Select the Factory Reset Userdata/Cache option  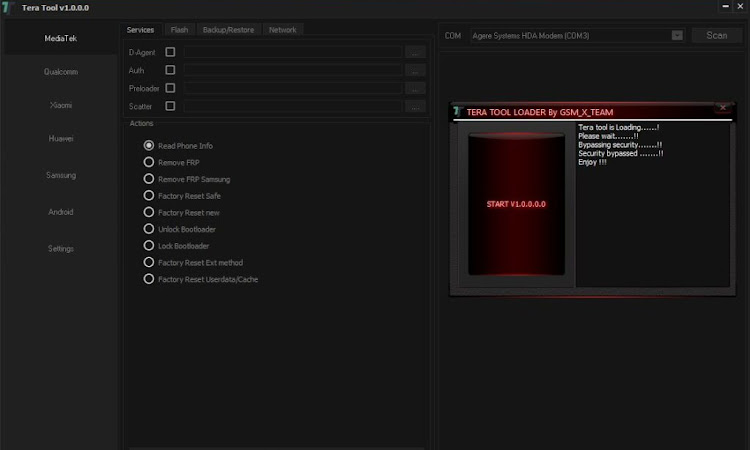pos(149,279)
